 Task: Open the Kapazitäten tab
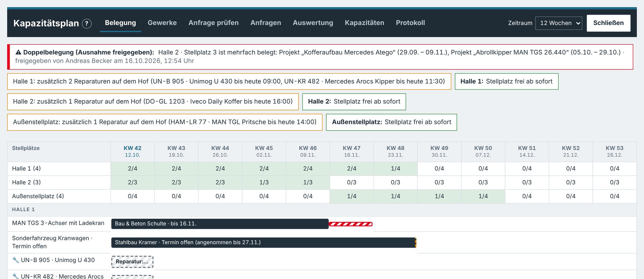coord(365,23)
